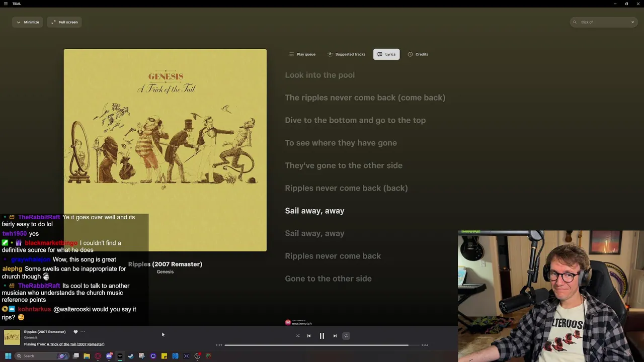The height and width of the screenshot is (362, 644).
Task: Toggle shuffle playback mode
Action: [x=298, y=336]
